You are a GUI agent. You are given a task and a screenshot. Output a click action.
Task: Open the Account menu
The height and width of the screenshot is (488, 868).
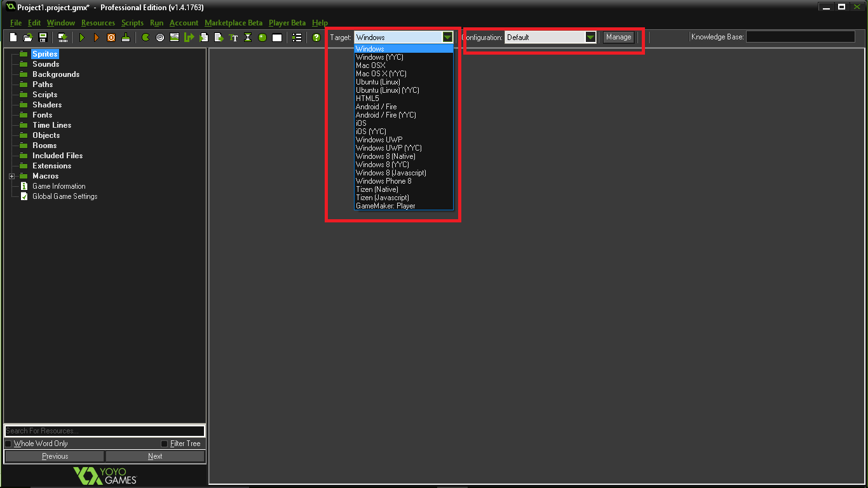click(x=184, y=23)
